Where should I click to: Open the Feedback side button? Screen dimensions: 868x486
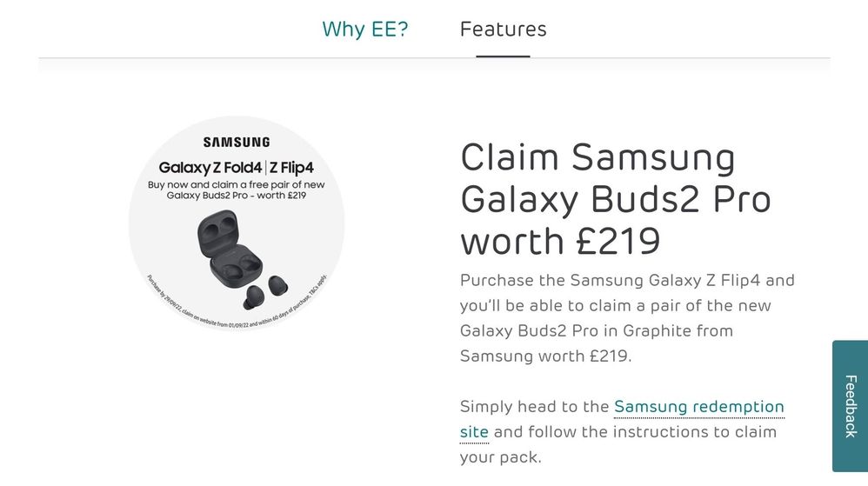[850, 405]
